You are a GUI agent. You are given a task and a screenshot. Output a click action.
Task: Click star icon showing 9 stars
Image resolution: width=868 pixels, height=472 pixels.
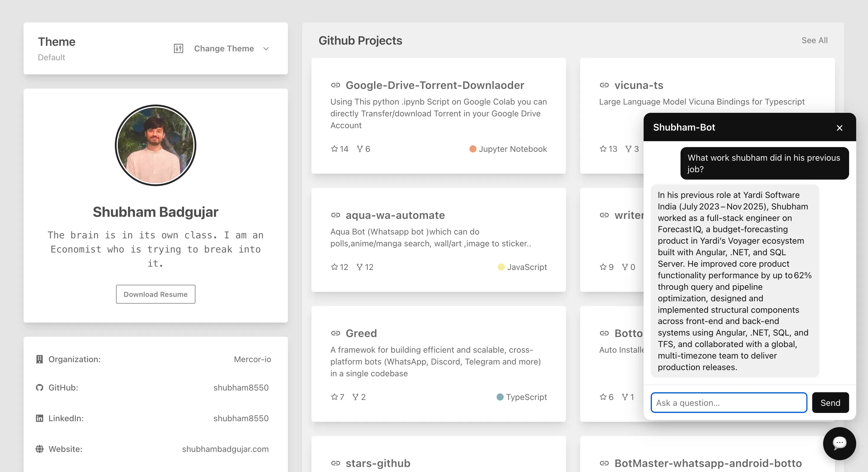[603, 267]
